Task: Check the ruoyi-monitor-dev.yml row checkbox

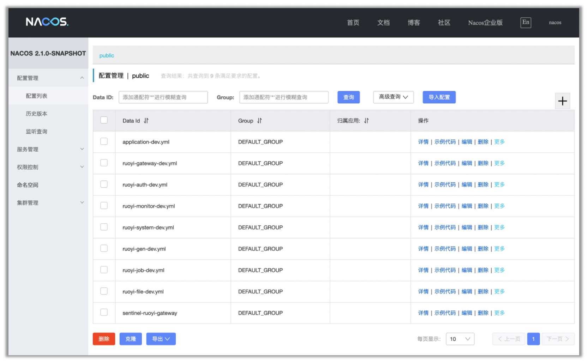Action: click(x=104, y=205)
